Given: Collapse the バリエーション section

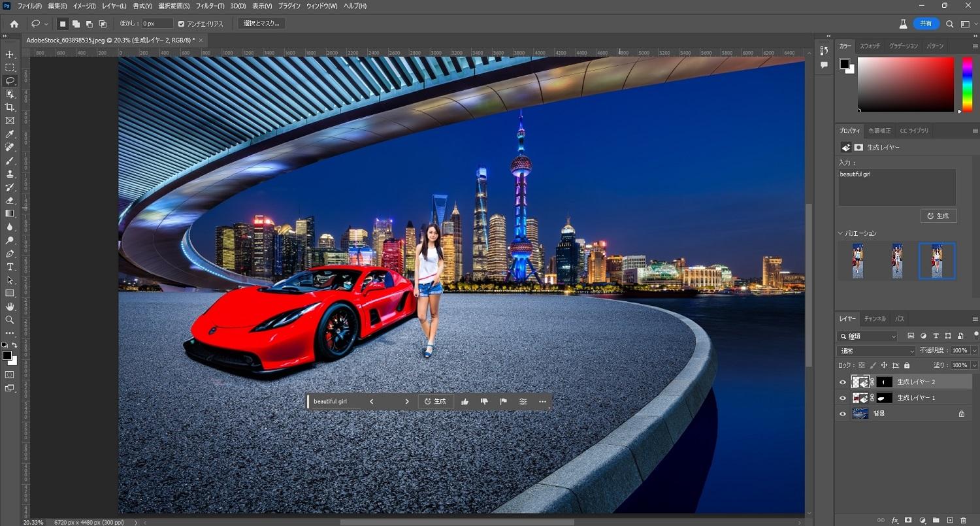Looking at the screenshot, I should [841, 233].
